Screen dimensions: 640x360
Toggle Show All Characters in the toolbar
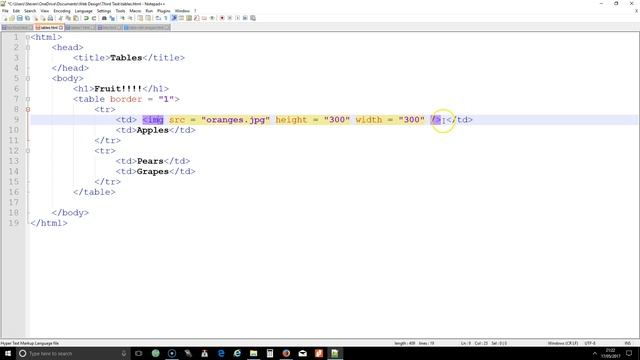[166, 18]
